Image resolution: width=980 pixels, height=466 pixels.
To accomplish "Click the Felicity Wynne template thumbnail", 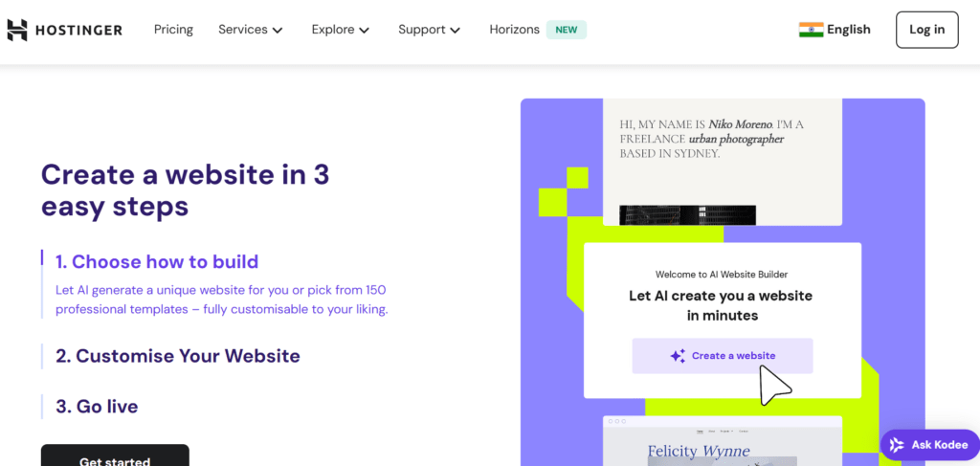I will [723, 441].
